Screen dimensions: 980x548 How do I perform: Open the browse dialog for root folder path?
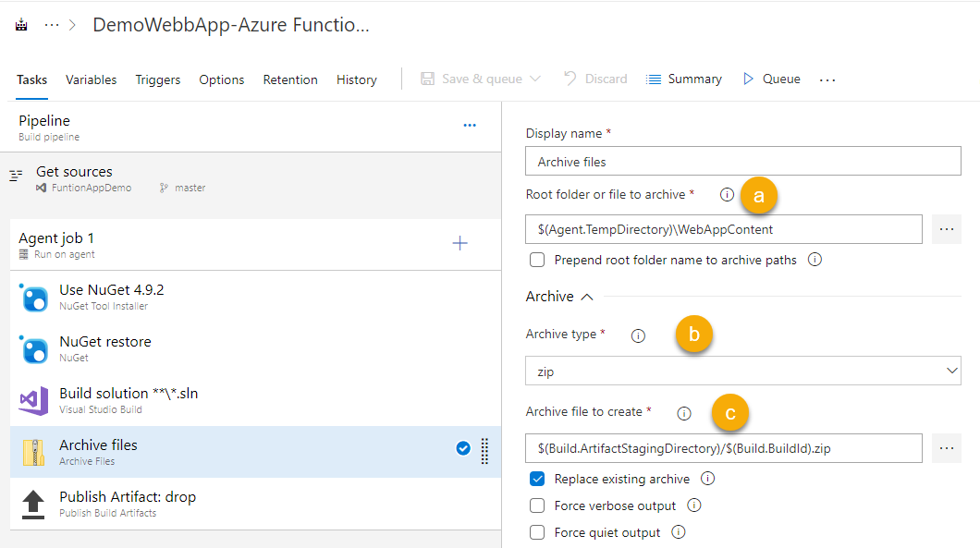(x=946, y=228)
